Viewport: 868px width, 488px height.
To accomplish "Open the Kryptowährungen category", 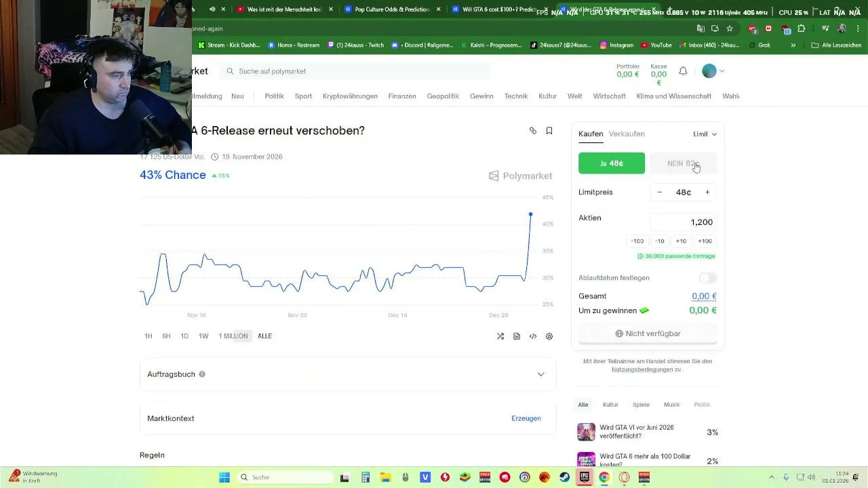I will [x=350, y=96].
